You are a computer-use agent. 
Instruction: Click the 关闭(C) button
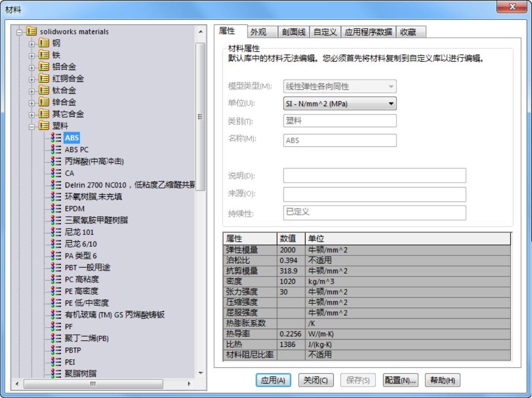tap(316, 380)
